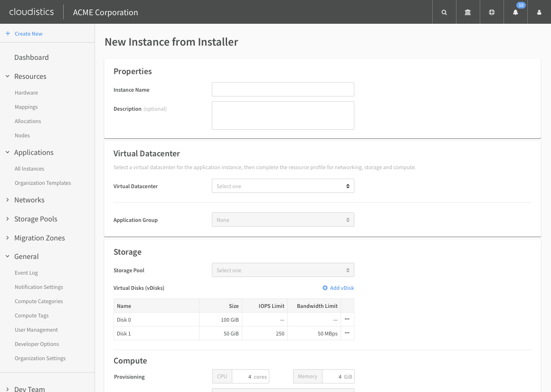
Task: Click the Name column header
Action: coord(156,306)
